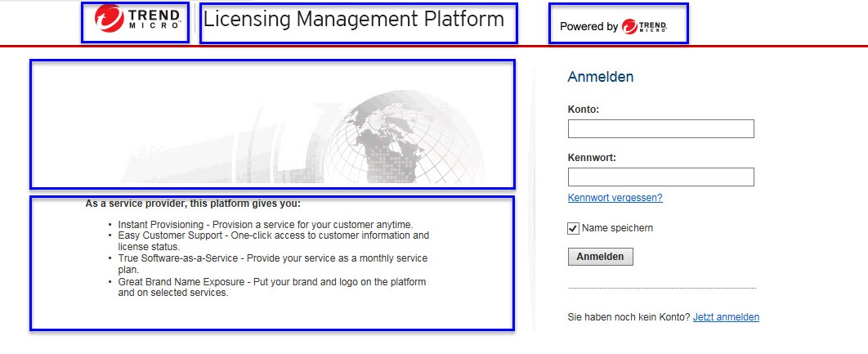Open the Jetzt anmelden registration link

(x=726, y=317)
